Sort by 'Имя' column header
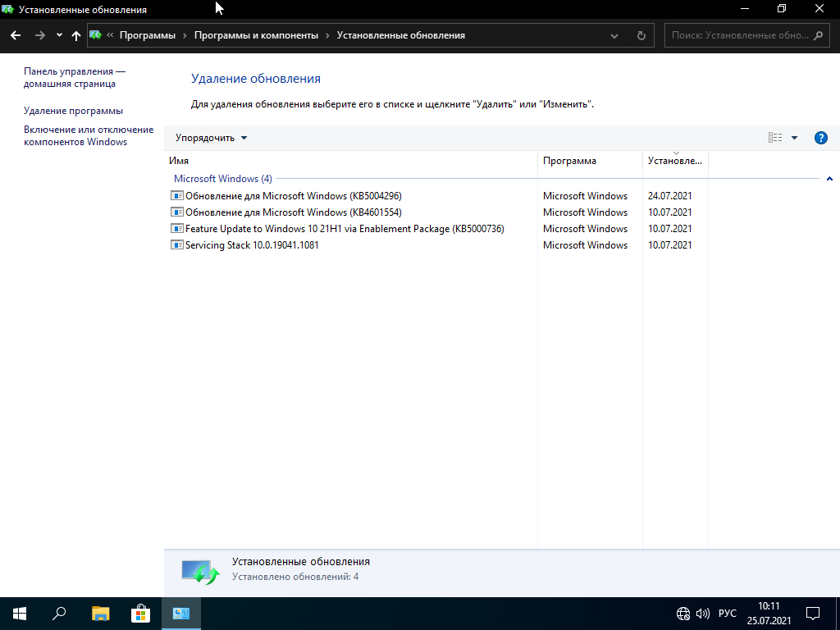This screenshot has height=630, width=840. click(x=351, y=161)
